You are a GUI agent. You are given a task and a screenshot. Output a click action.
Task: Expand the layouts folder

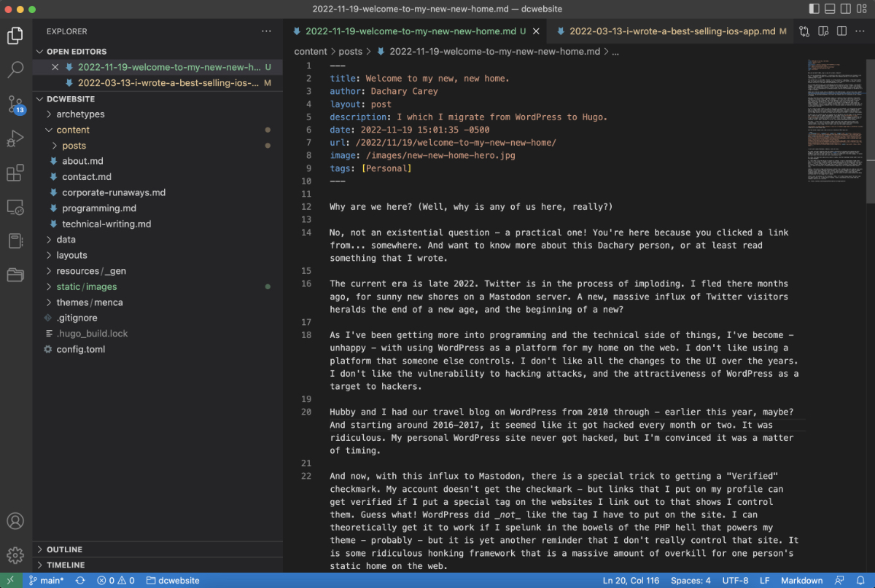[157, 255]
